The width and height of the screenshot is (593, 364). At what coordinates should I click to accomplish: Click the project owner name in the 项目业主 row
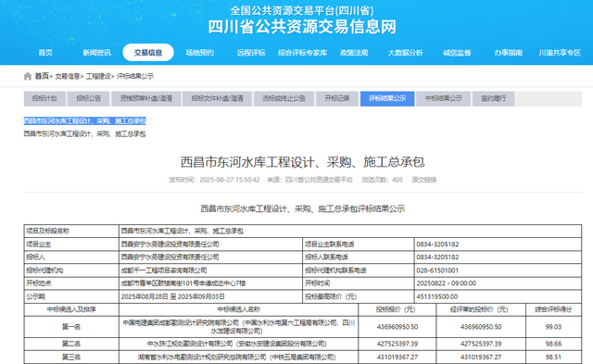point(170,245)
